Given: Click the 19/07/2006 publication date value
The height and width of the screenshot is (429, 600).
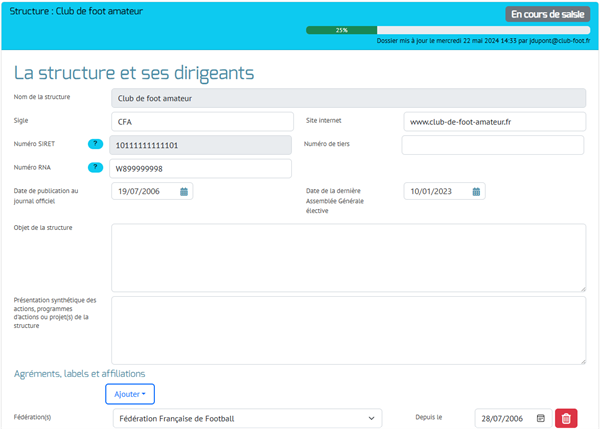Looking at the screenshot, I should [x=140, y=191].
